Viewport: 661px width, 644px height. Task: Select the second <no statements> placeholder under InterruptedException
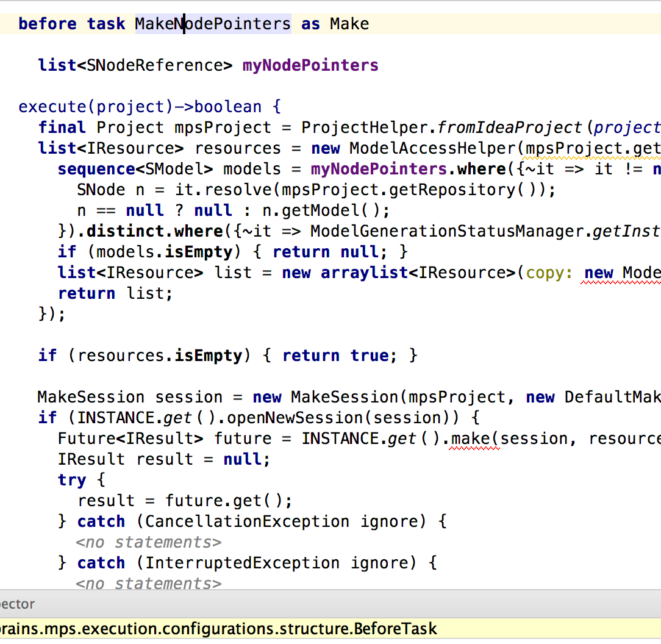pos(148,584)
